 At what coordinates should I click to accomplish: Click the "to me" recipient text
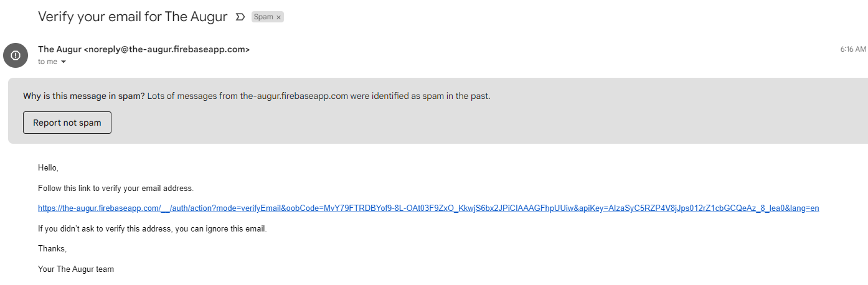coord(47,62)
